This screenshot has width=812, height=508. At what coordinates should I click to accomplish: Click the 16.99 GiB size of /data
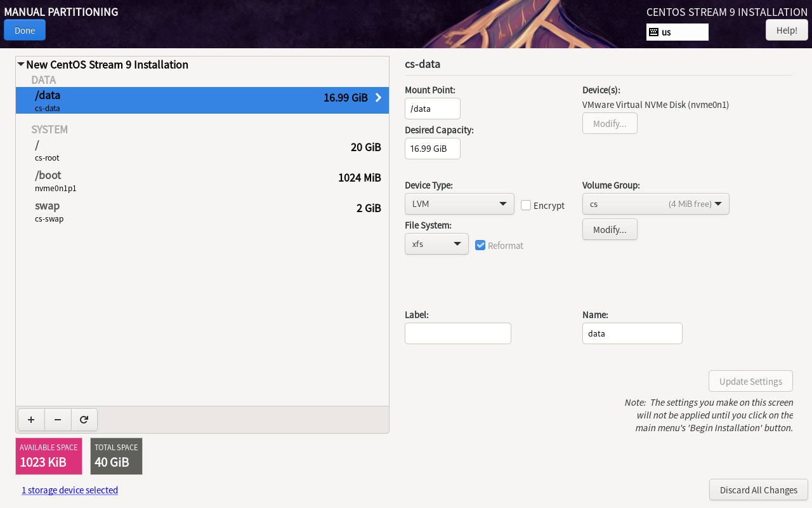pos(346,98)
